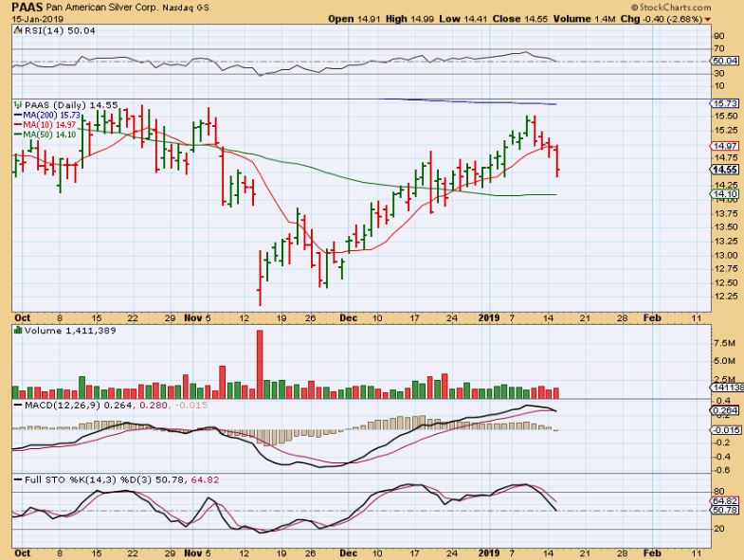This screenshot has width=744, height=560.
Task: Click the 50.78 stochastic tag on right axis
Action: pos(724,510)
